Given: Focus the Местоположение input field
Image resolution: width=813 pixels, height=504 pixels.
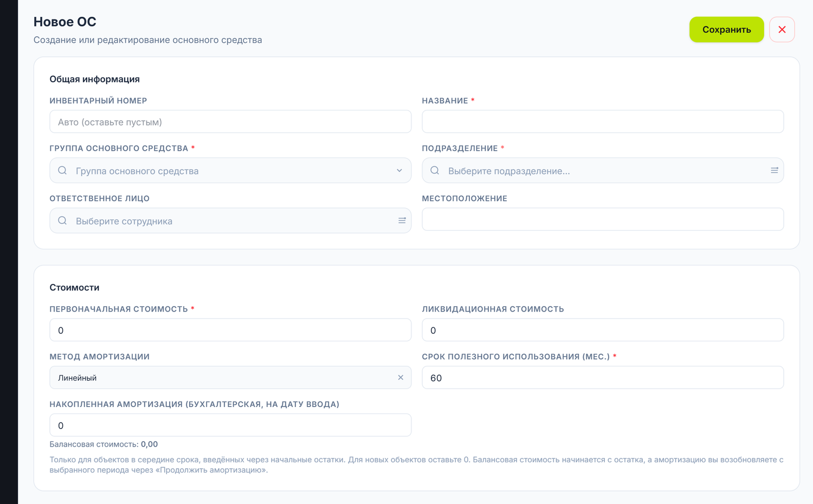Looking at the screenshot, I should coord(603,219).
